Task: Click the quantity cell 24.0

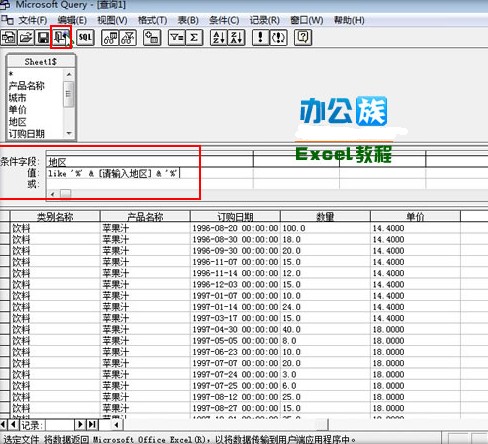Action: coord(325,307)
